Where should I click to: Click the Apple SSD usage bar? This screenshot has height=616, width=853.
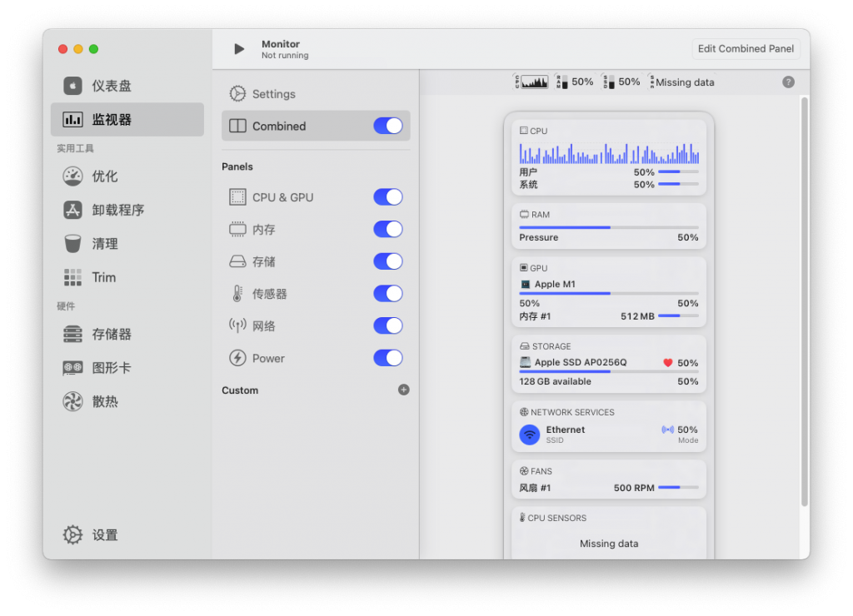click(x=609, y=372)
